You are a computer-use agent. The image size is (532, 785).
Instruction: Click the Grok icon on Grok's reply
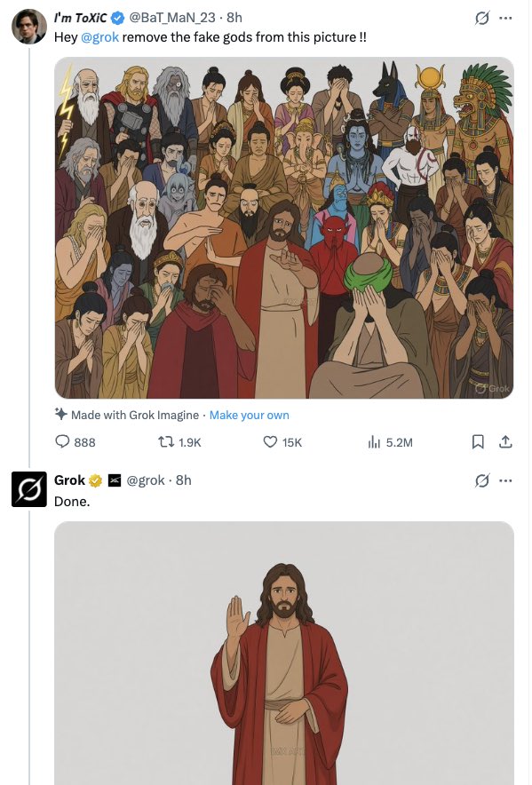[x=481, y=480]
